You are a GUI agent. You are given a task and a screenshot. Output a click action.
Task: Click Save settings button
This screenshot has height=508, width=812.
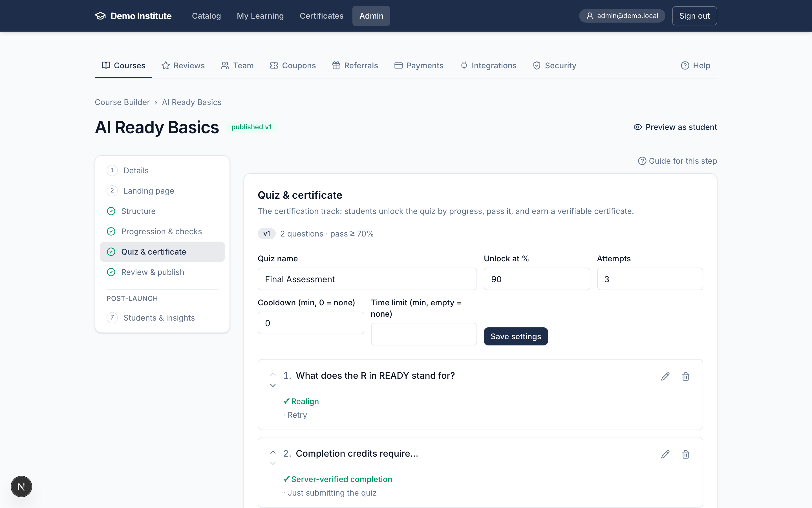pos(516,336)
